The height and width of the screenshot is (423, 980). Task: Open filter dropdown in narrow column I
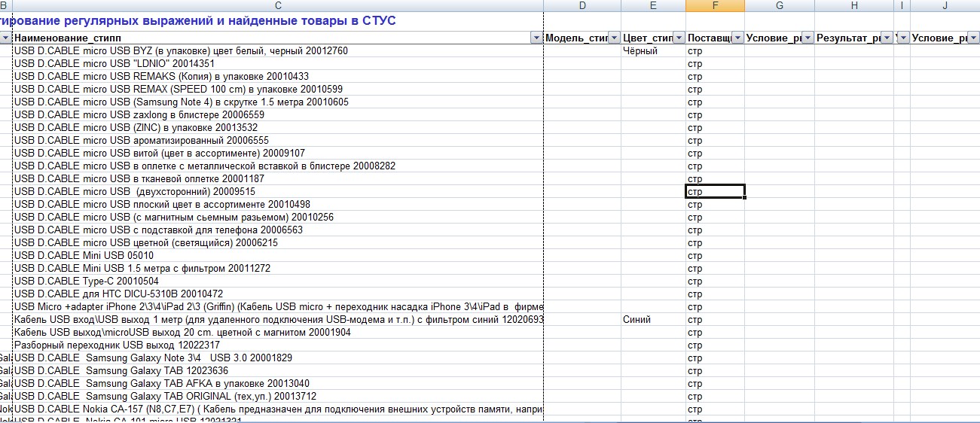[x=902, y=38]
